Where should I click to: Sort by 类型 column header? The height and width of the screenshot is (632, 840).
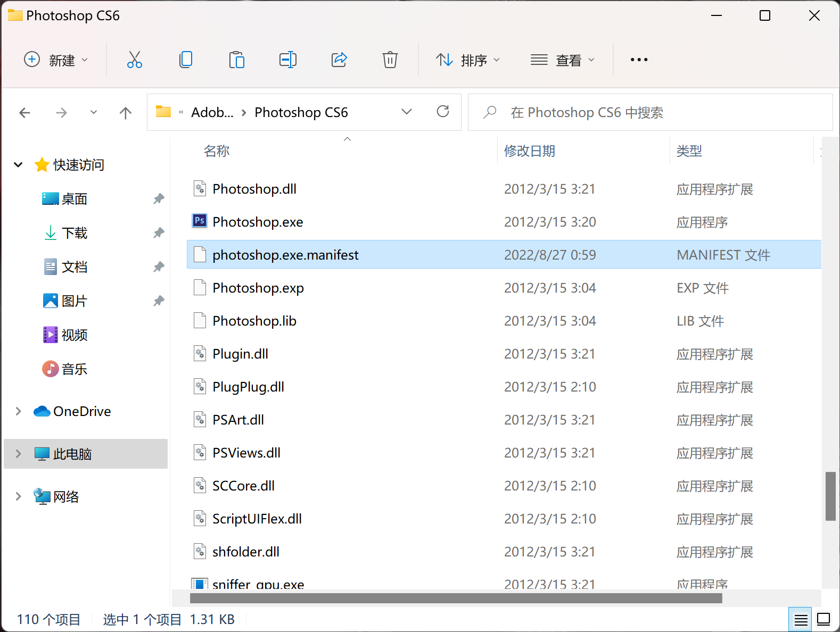pos(689,151)
